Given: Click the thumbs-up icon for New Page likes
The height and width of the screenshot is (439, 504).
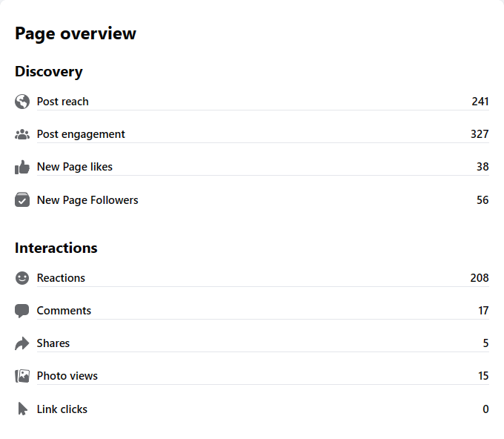Looking at the screenshot, I should 22,167.
